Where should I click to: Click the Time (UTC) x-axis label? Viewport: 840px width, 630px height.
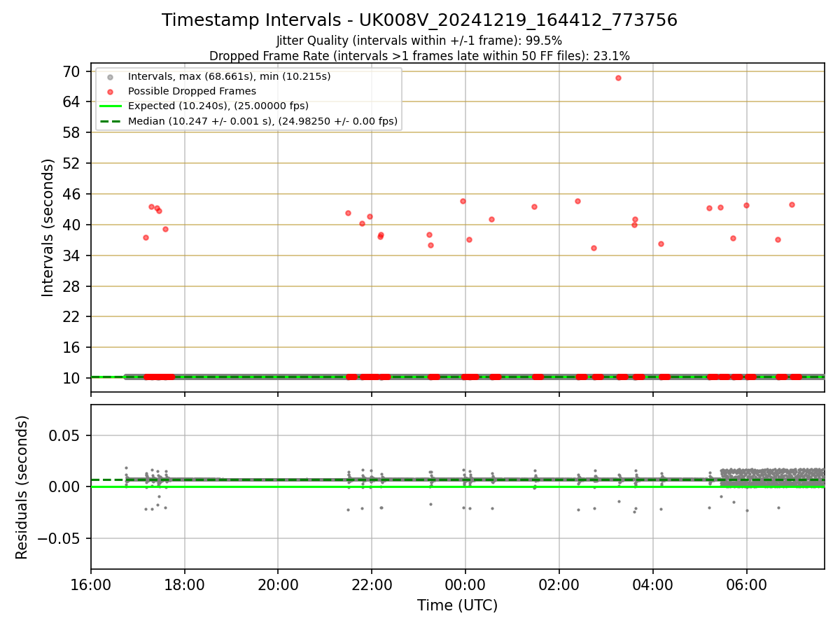point(457,605)
